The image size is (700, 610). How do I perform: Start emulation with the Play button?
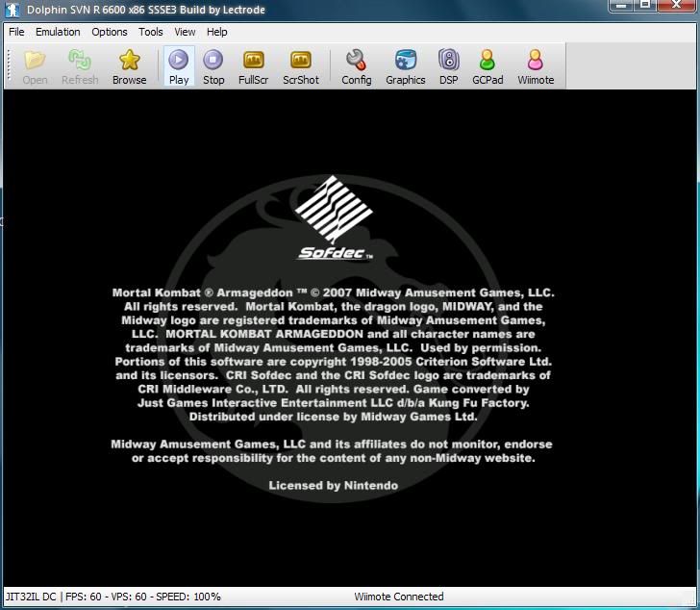179,66
